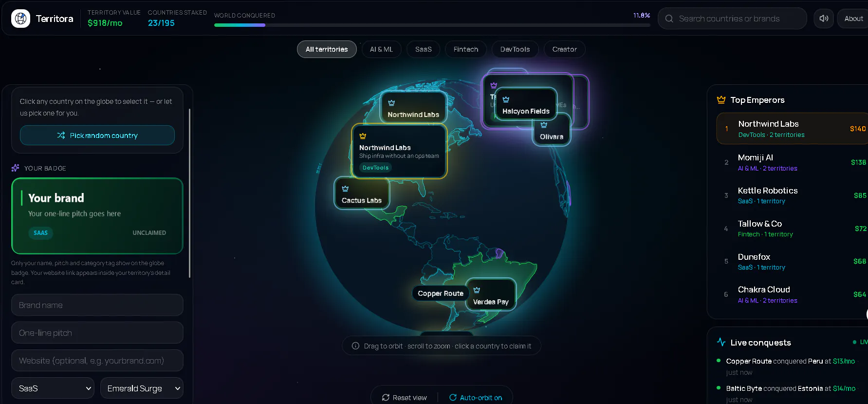The width and height of the screenshot is (868, 404).
Task: Click the shuffle icon in Pick random country
Action: click(x=61, y=135)
